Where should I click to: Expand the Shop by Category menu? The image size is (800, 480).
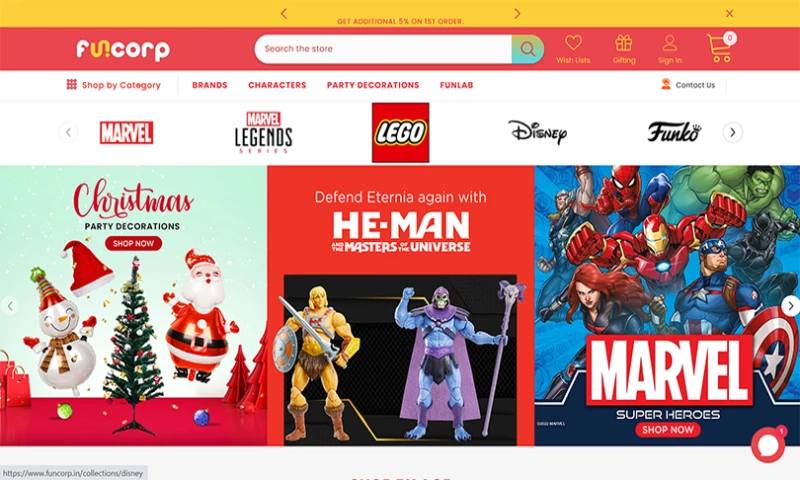[x=113, y=85]
